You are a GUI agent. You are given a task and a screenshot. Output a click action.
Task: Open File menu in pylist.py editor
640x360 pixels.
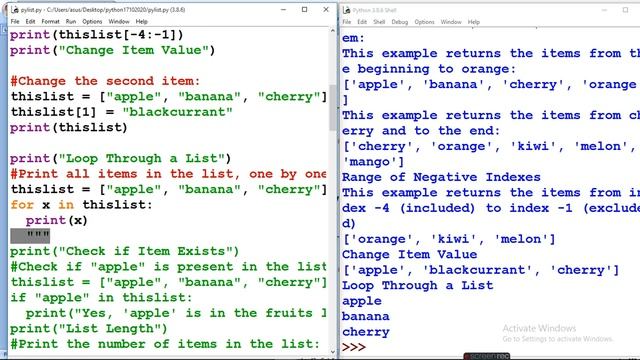pyautogui.click(x=15, y=22)
